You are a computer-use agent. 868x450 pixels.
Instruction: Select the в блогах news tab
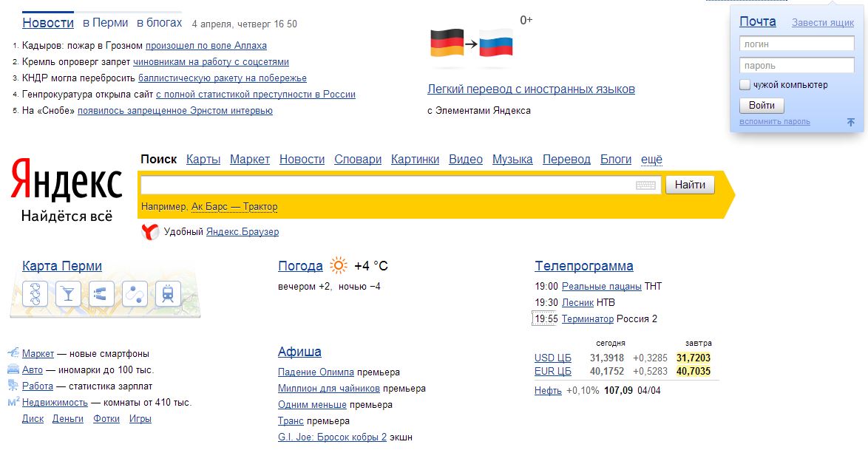coord(160,23)
